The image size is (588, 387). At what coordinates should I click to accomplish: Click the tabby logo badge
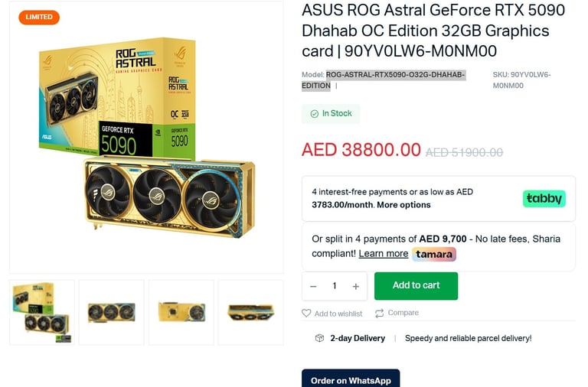tap(544, 198)
